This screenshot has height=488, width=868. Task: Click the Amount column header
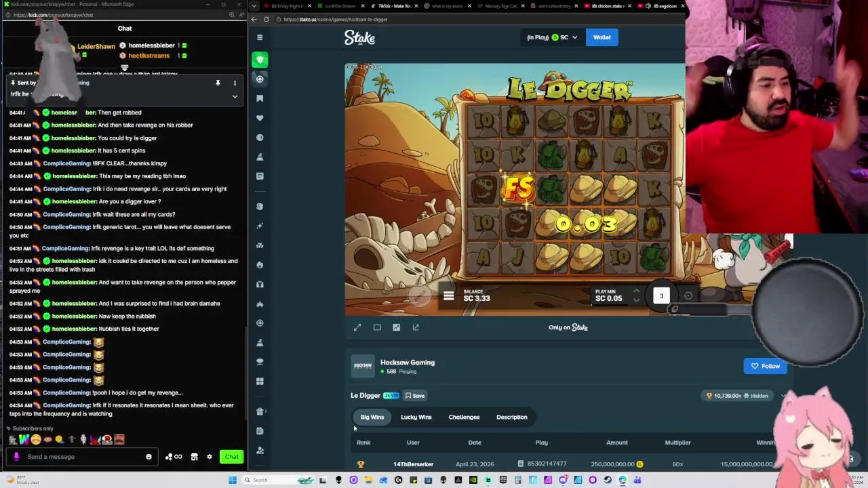(616, 443)
